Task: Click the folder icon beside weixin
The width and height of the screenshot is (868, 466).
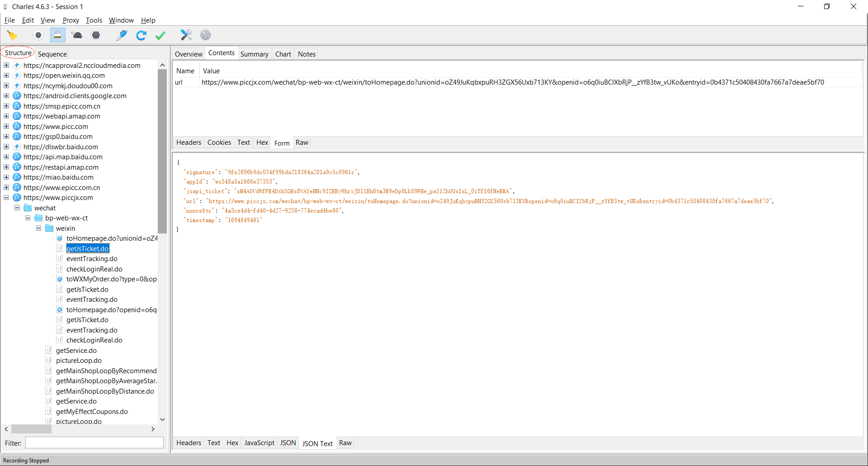Action: tap(49, 228)
